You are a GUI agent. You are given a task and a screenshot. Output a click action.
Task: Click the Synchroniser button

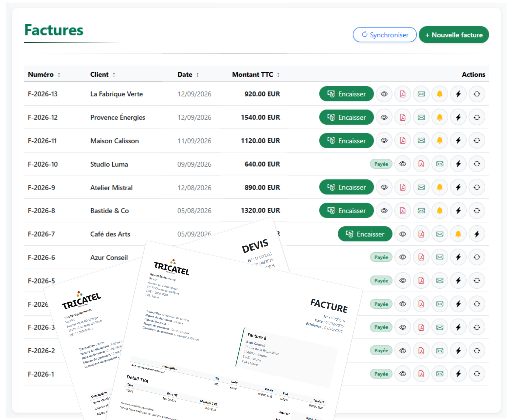pyautogui.click(x=385, y=35)
